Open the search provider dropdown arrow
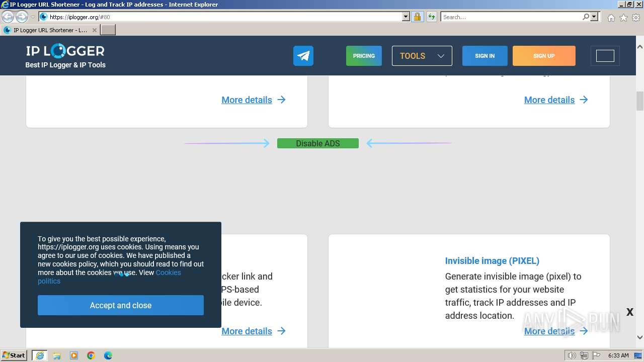This screenshot has height=362, width=644. 594,17
